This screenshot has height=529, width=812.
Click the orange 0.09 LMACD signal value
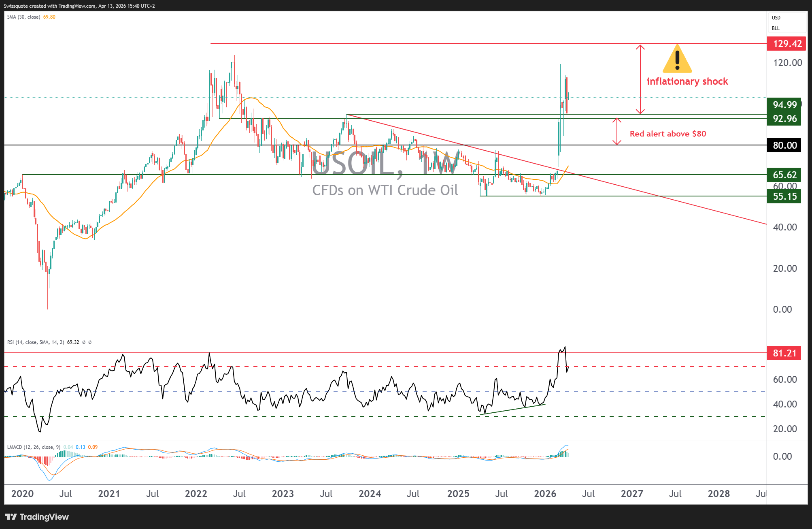[x=93, y=447]
